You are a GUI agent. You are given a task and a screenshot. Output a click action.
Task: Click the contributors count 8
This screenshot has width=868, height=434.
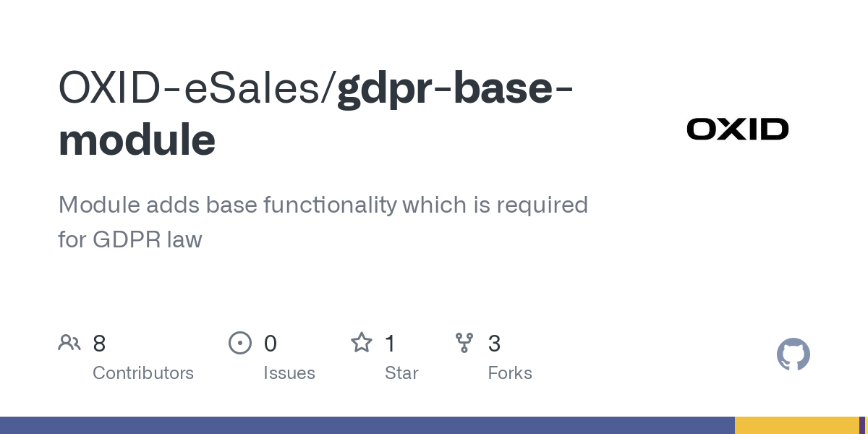[99, 344]
